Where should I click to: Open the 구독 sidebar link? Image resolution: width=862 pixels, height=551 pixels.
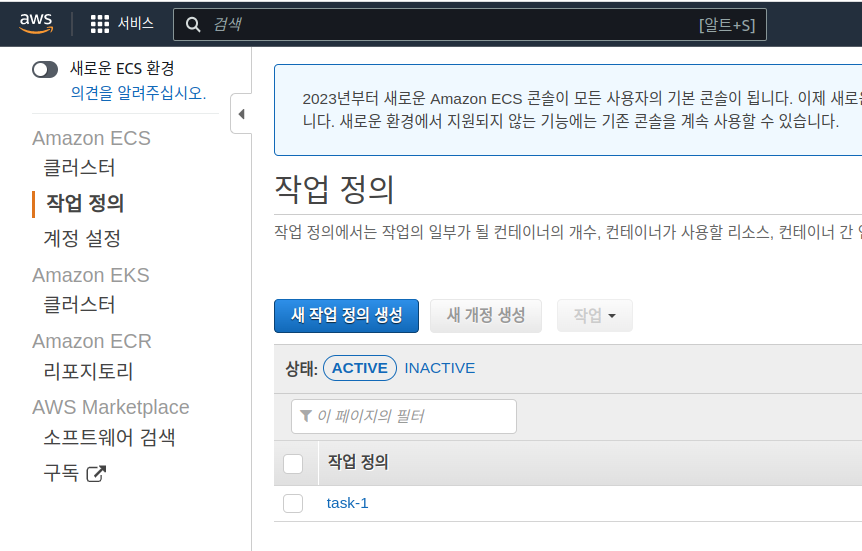(x=61, y=473)
